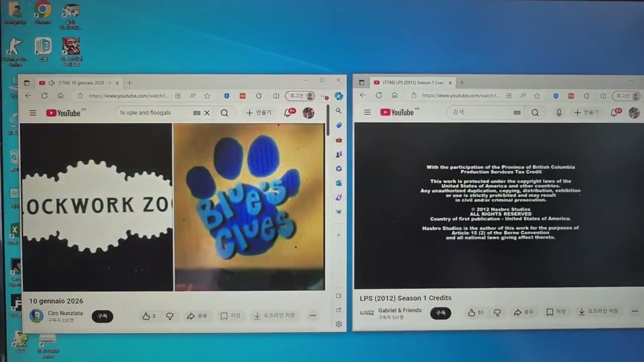Subscribe to Ciro Nunziata channel
This screenshot has width=644, height=362.
pos(102,316)
